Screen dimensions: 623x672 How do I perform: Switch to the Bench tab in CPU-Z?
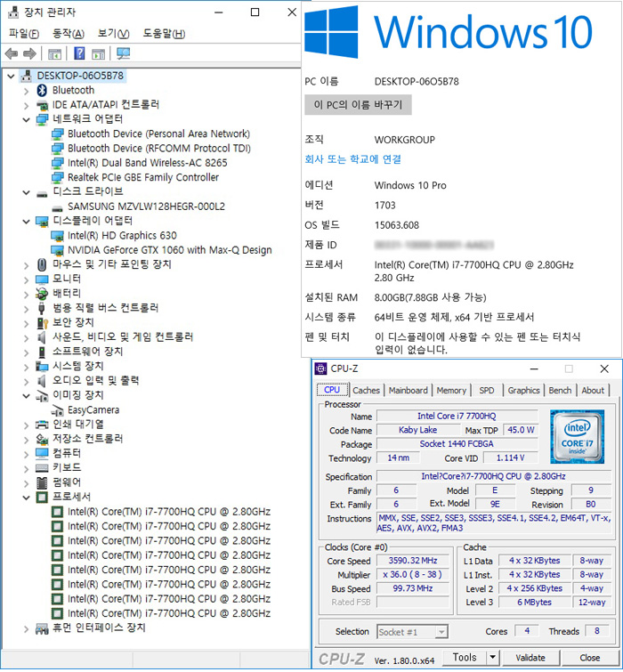pos(560,391)
